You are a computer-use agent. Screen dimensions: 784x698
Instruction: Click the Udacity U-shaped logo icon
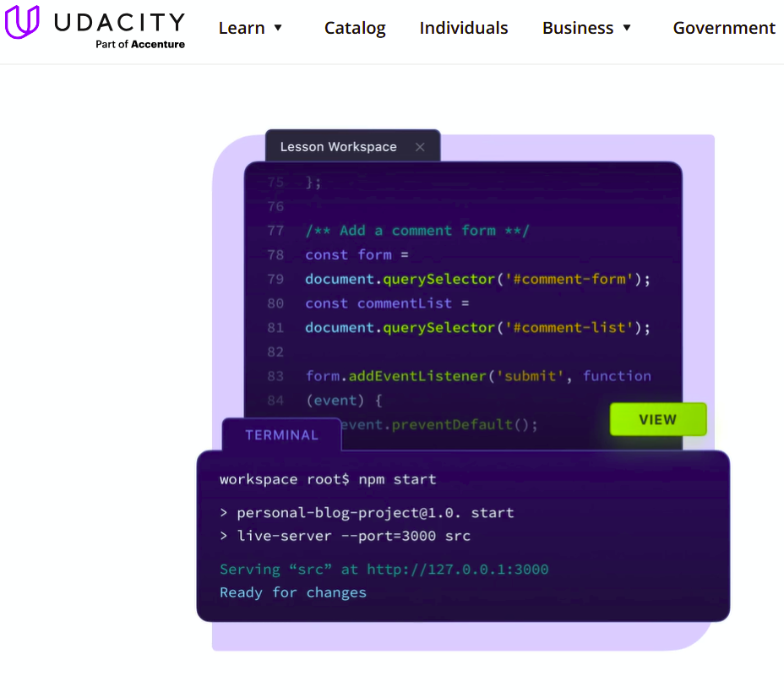(x=22, y=23)
